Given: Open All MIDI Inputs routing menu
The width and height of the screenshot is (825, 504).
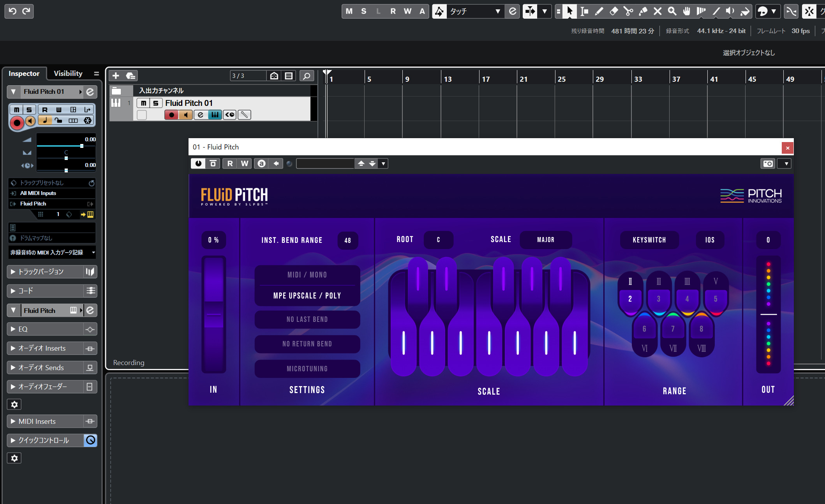Looking at the screenshot, I should point(52,193).
